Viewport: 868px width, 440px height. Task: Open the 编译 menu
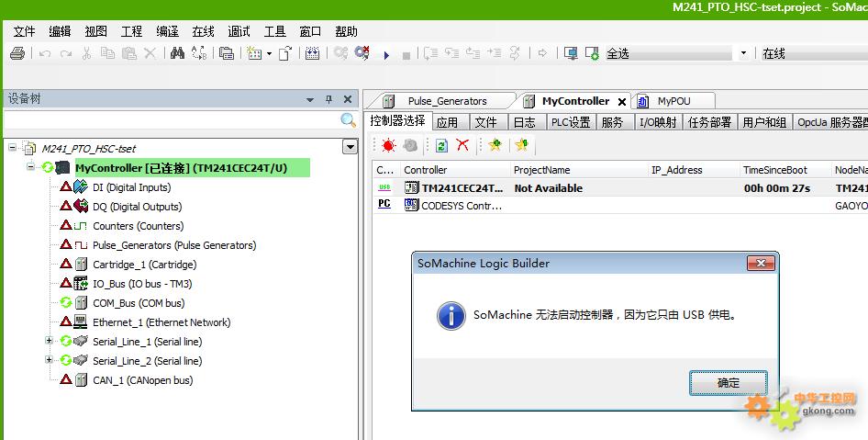point(168,31)
